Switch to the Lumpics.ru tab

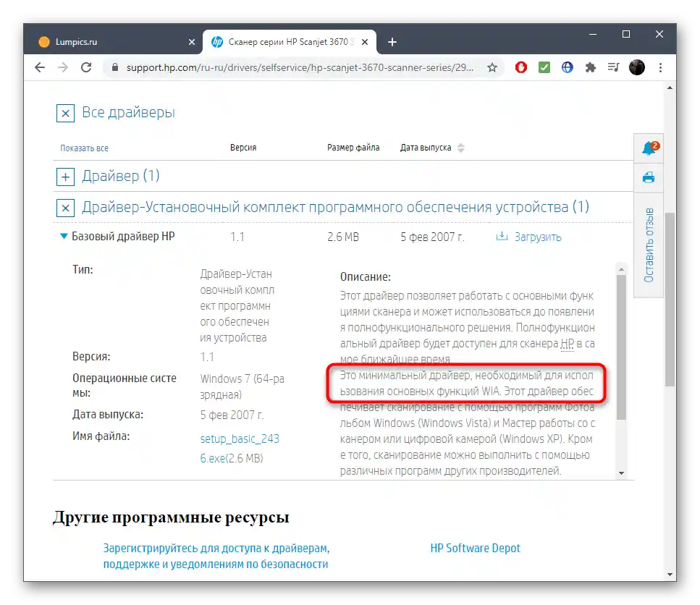pyautogui.click(x=111, y=42)
